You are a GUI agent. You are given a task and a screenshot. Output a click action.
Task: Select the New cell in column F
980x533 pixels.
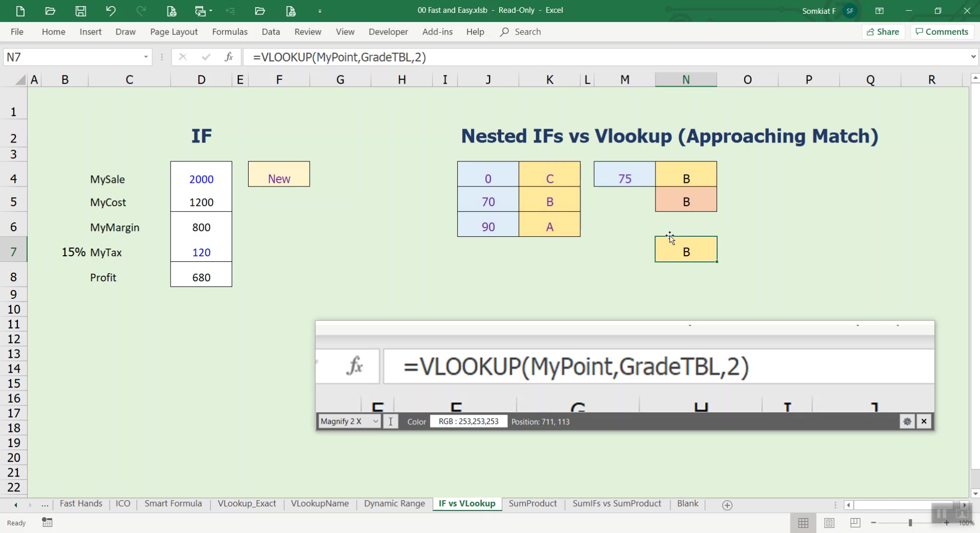279,174
